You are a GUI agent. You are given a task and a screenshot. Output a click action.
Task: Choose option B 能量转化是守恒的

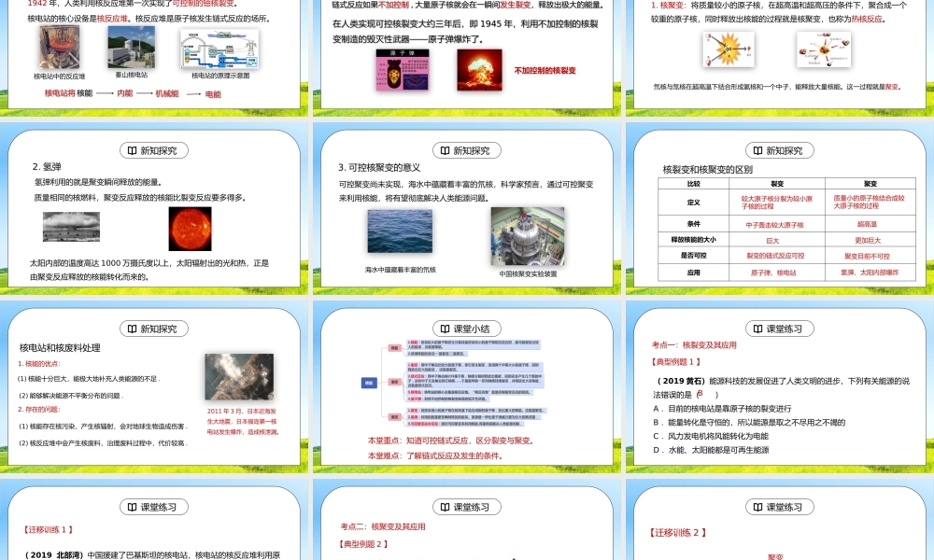point(749,422)
